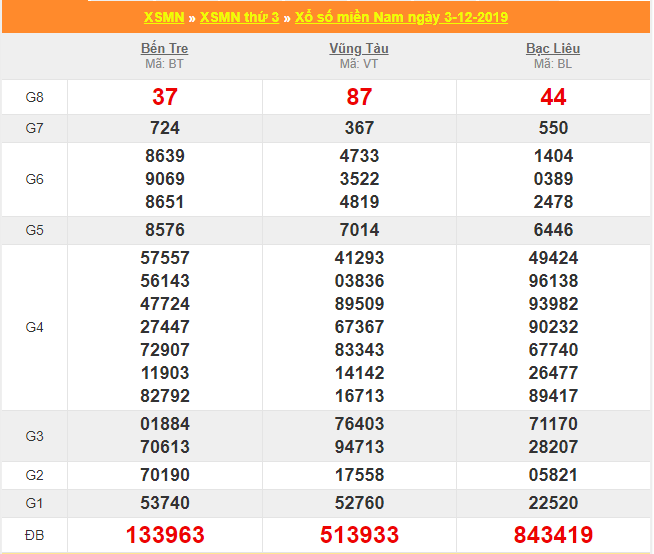
Task: Select the G1 number 52760
Action: [359, 502]
